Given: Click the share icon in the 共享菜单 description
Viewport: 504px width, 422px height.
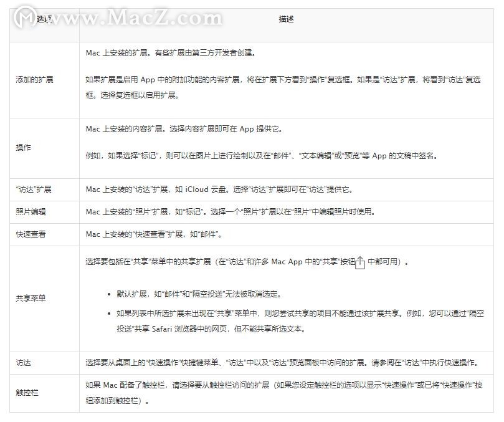Looking at the screenshot, I should click(x=360, y=262).
